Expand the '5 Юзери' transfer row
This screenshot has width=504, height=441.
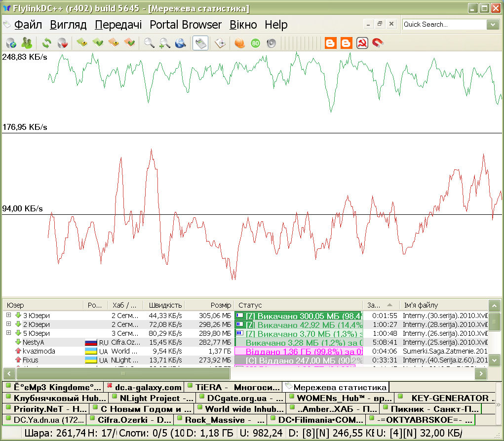[8, 333]
